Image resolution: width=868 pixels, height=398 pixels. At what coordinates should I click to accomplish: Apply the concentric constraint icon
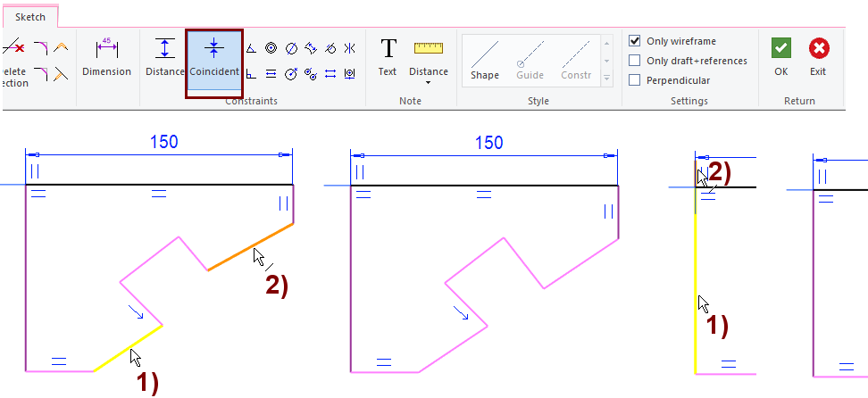tap(271, 48)
